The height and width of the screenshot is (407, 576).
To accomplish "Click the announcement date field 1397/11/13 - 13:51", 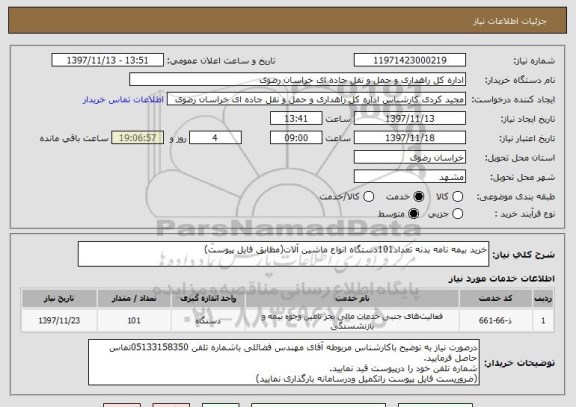I will [x=108, y=60].
